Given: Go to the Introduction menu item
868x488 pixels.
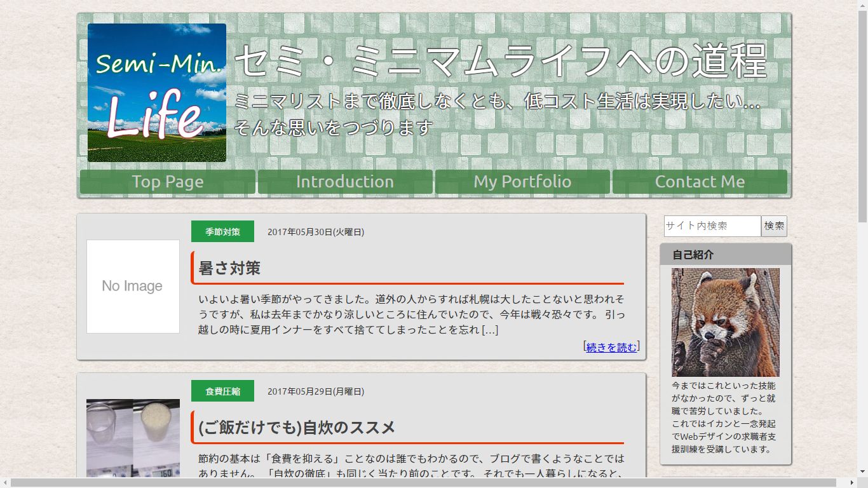Looking at the screenshot, I should 345,182.
